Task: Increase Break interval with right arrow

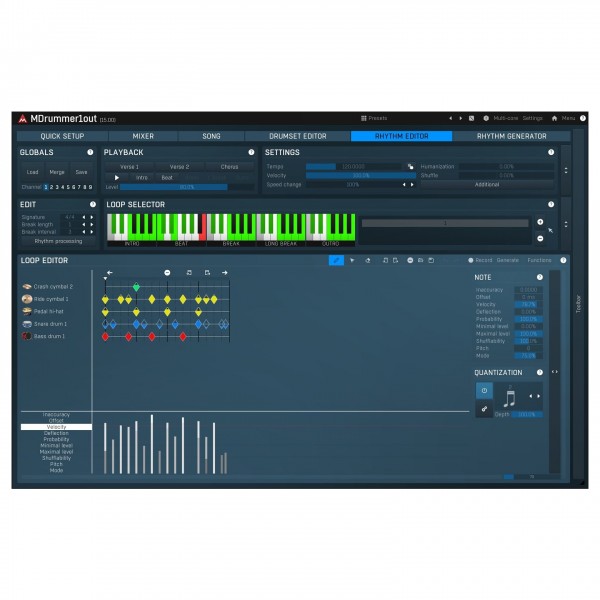Action: (91, 232)
